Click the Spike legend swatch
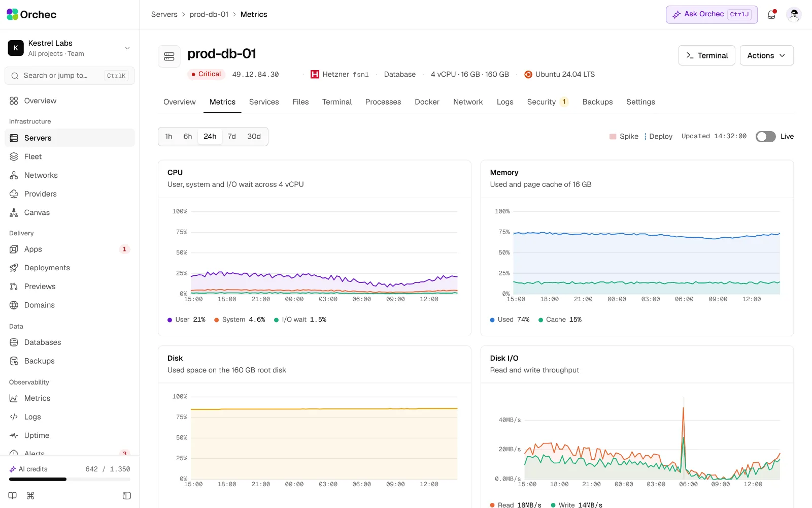 [x=613, y=137]
